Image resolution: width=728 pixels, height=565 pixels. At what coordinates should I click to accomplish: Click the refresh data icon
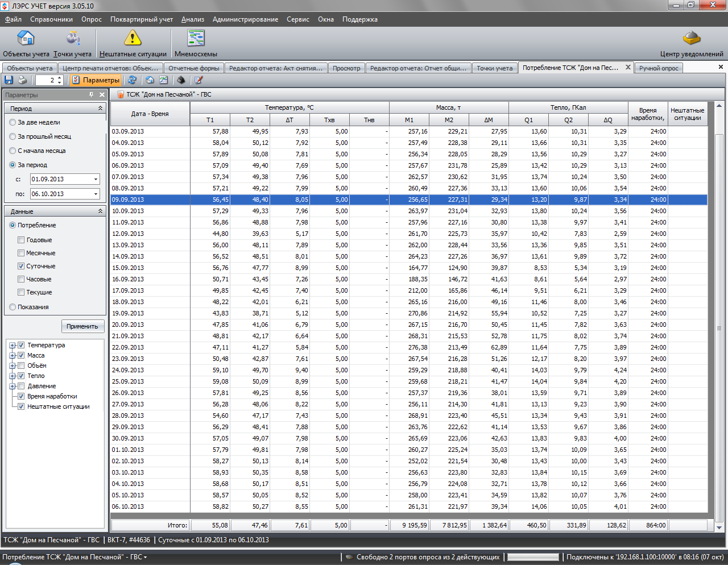tap(132, 80)
